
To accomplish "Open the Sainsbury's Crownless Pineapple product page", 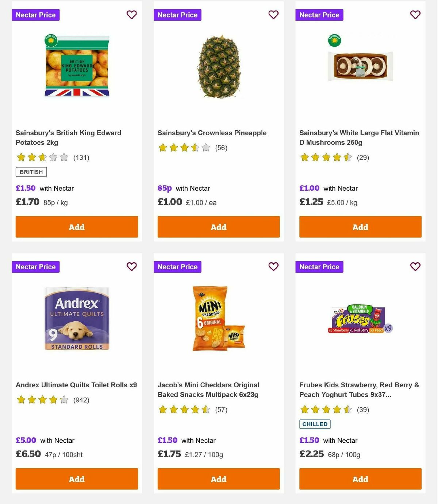I will (212, 133).
